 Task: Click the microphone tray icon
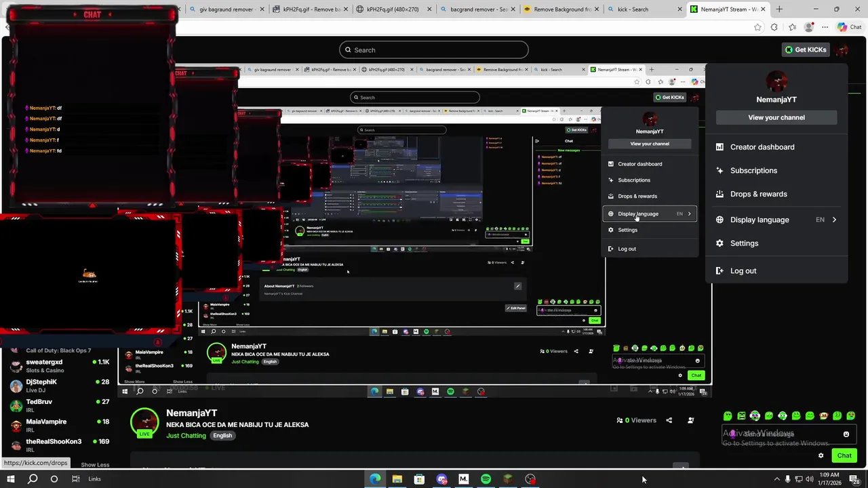coord(787,479)
